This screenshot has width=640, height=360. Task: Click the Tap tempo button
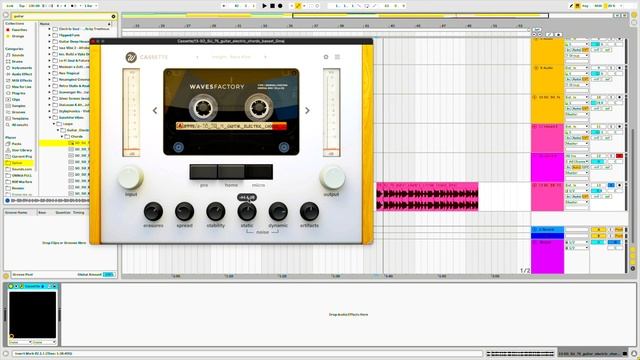(22, 6)
